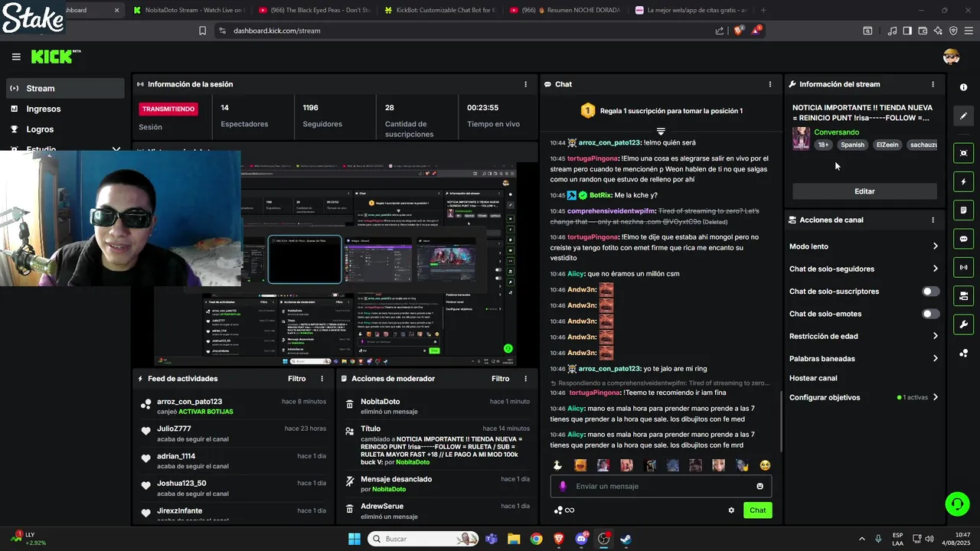This screenshot has height=551, width=980.
Task: Click the Windows taskbar Buscar search box
Action: click(x=423, y=539)
